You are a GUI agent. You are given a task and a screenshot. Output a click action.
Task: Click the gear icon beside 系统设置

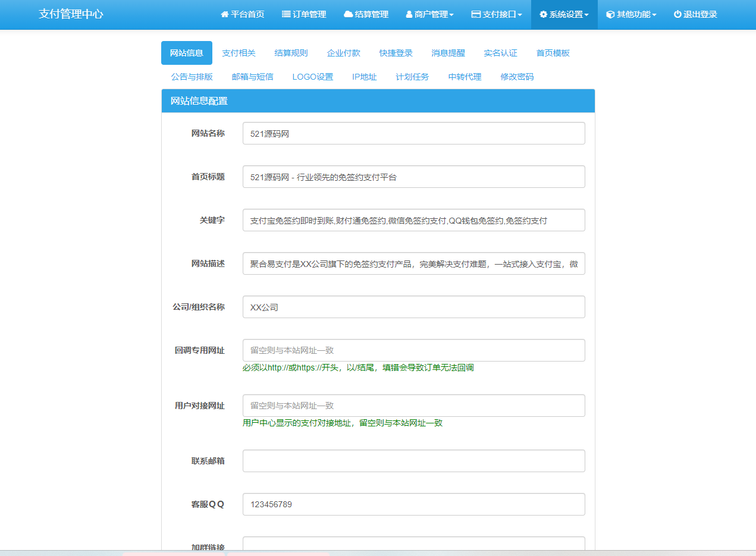click(x=543, y=14)
